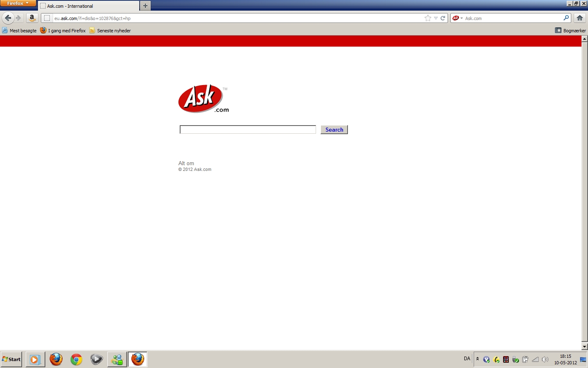Click the © 2012 Ask.com text
Image resolution: width=588 pixels, height=368 pixels.
[195, 169]
